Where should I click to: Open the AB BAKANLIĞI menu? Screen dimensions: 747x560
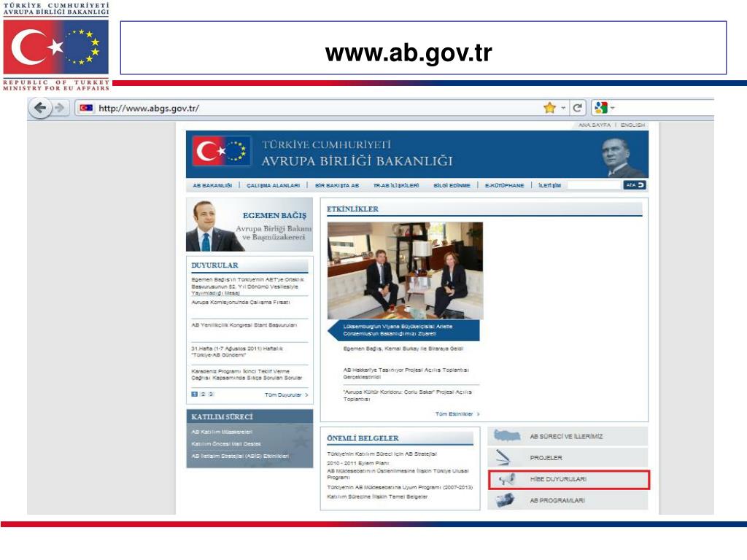[x=212, y=186]
